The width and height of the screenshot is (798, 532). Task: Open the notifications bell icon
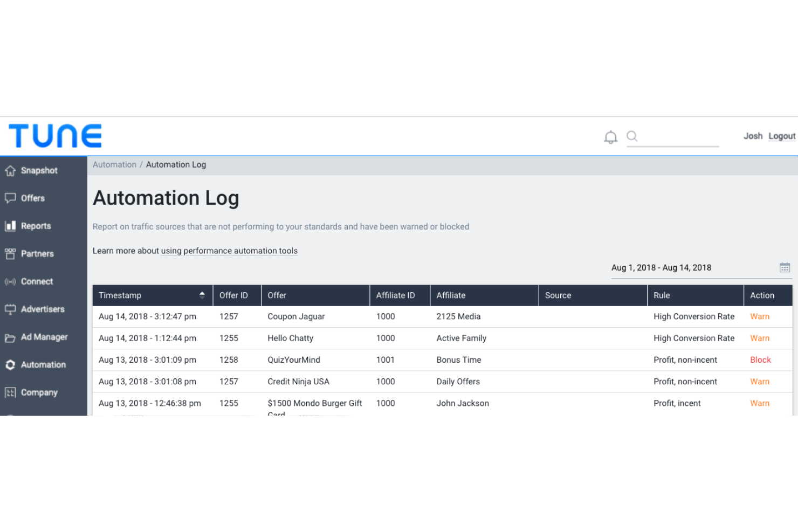pos(610,136)
